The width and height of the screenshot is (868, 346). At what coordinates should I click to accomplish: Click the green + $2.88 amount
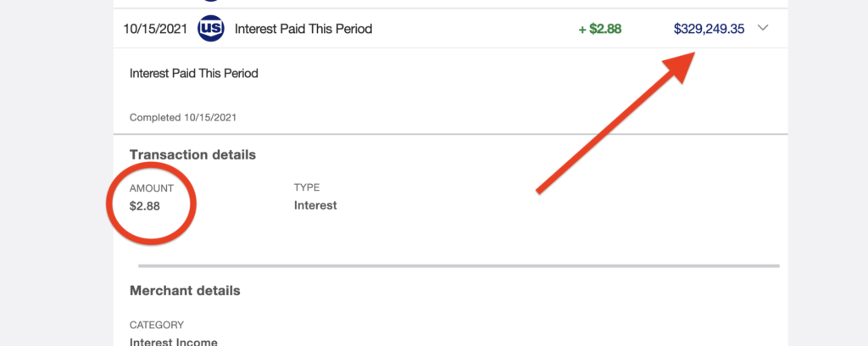599,29
